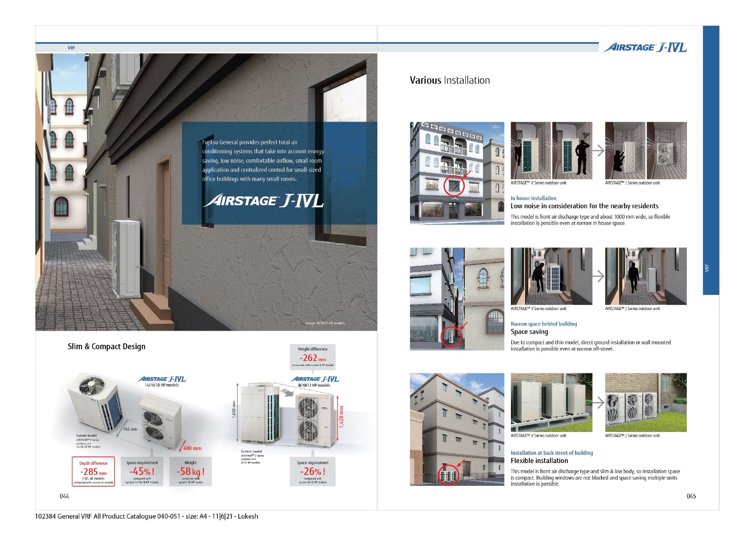The height and width of the screenshot is (535, 756).
Task: Click the '765 mm' dimension label
Action: [130, 429]
